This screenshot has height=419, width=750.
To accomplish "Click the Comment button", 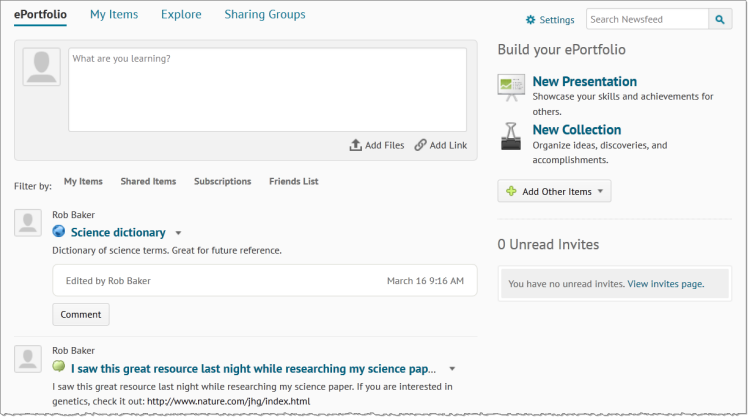I will click(81, 315).
